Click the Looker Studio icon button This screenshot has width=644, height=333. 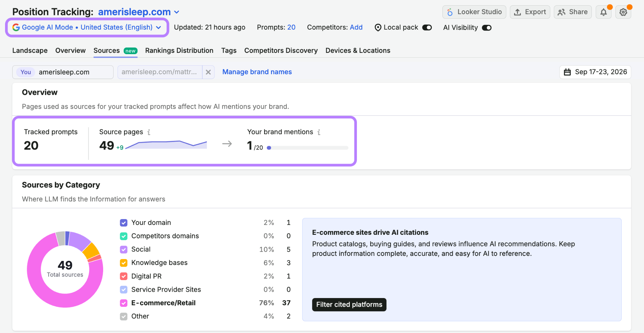click(474, 12)
